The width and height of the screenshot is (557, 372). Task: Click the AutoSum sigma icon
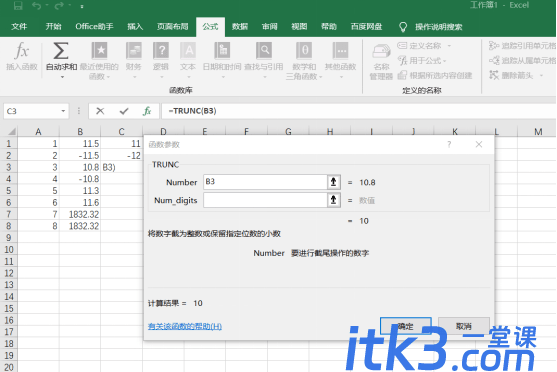[61, 50]
